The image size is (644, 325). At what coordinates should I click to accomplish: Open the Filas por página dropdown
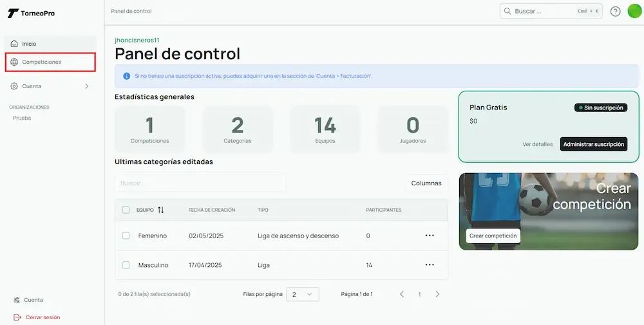(303, 294)
